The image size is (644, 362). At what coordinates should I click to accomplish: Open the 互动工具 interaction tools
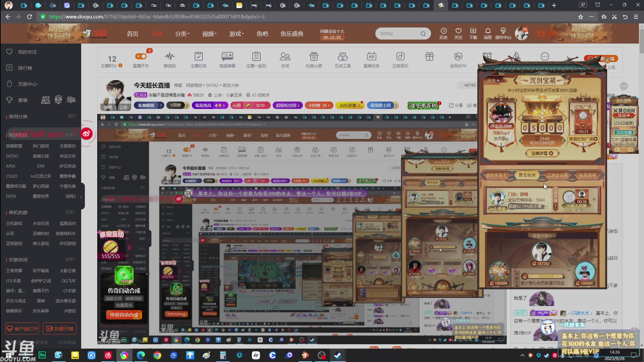[343, 60]
